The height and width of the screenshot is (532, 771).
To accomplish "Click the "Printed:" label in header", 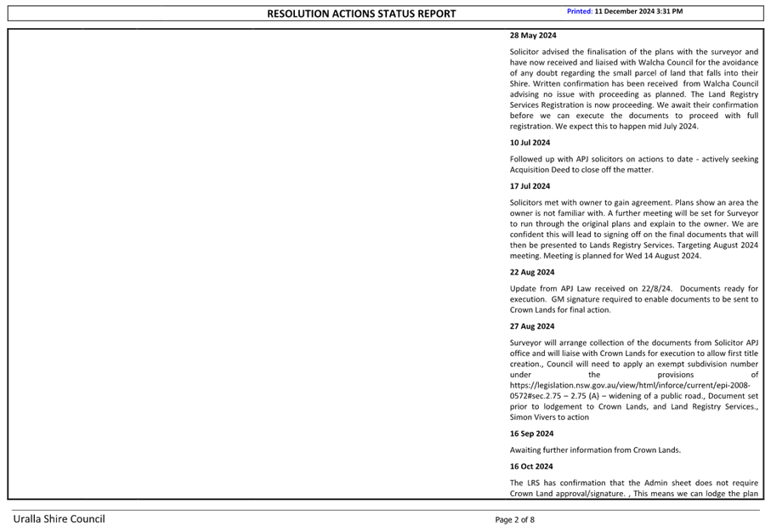I will 580,11.
